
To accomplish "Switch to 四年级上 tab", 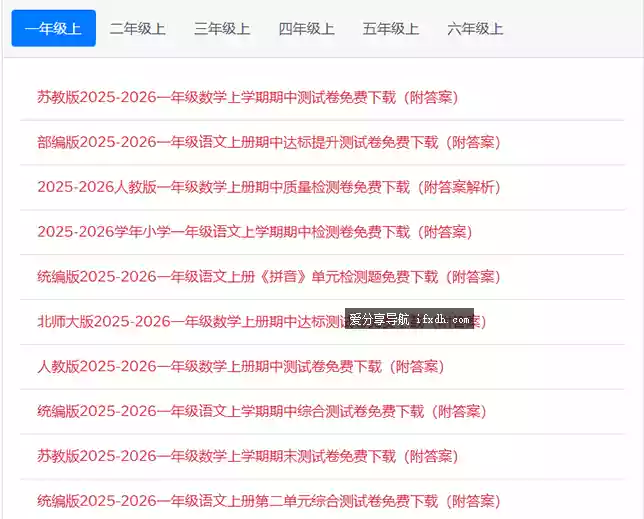I will 306,29.
